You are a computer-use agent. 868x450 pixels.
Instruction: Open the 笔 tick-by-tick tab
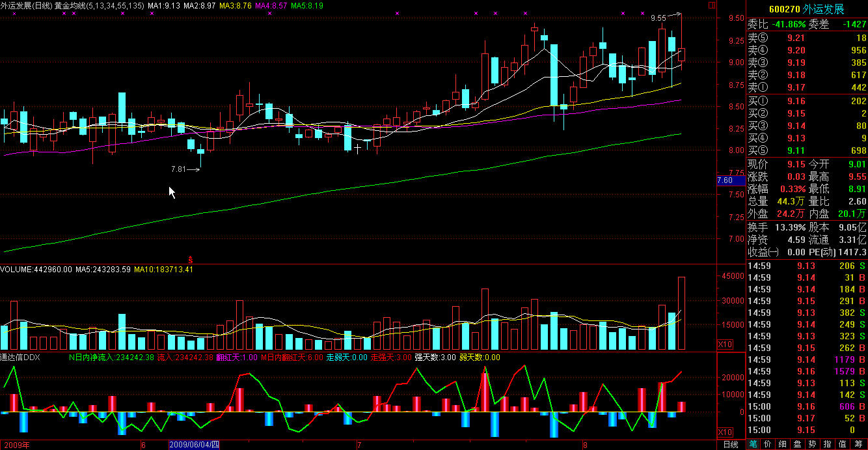point(753,444)
